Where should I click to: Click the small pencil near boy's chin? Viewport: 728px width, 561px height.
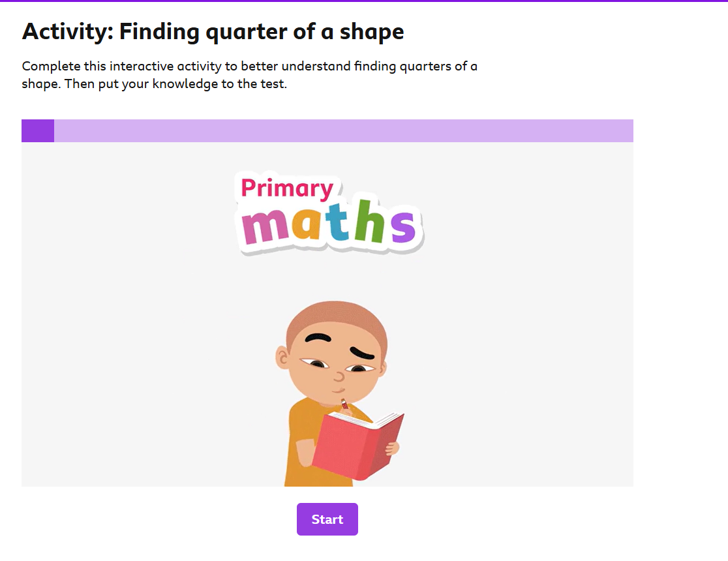344,404
